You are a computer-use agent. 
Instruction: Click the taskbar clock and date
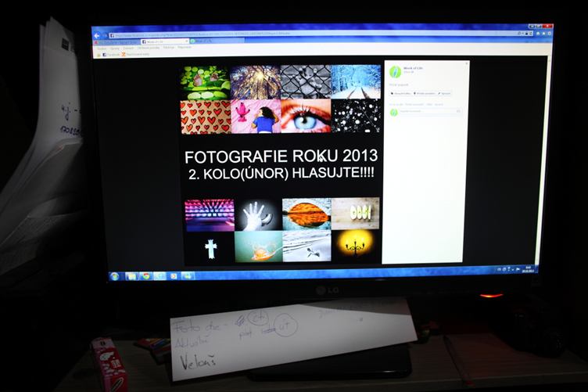pos(528,269)
